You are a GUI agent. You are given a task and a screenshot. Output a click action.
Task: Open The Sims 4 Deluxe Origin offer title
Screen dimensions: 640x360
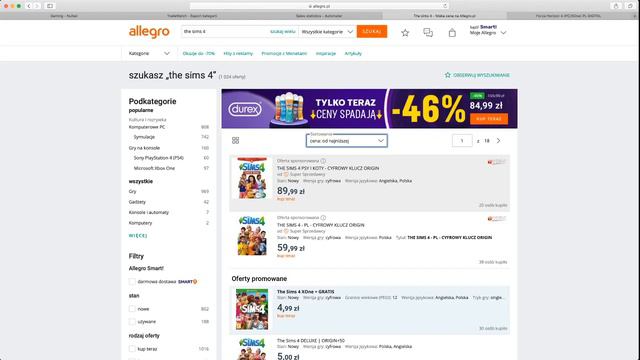311,340
